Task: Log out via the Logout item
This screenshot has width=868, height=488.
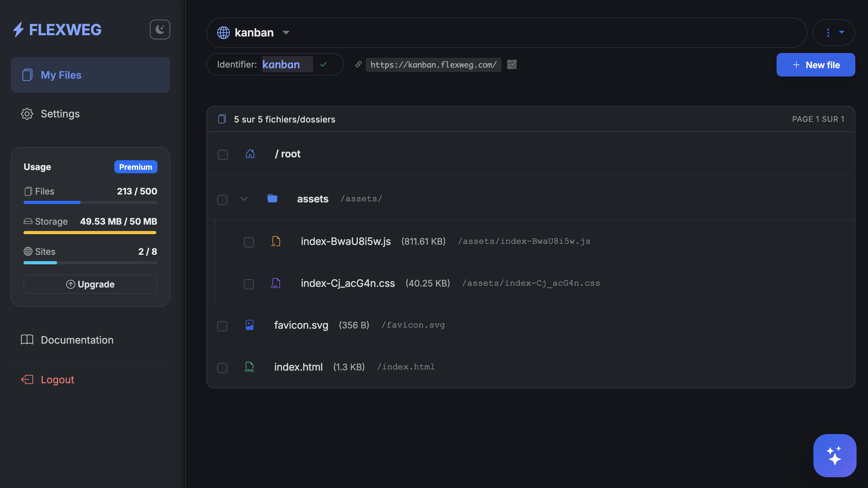Action: pyautogui.click(x=90, y=379)
